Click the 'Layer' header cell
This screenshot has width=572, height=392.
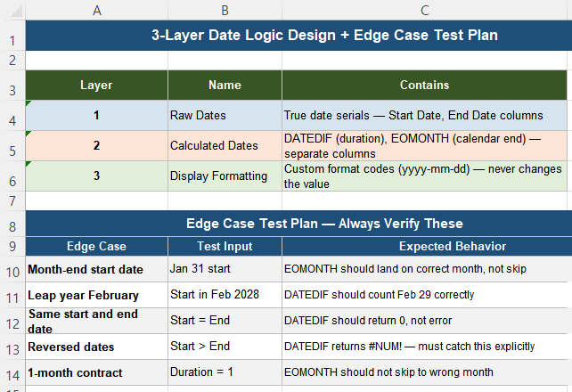click(x=97, y=85)
